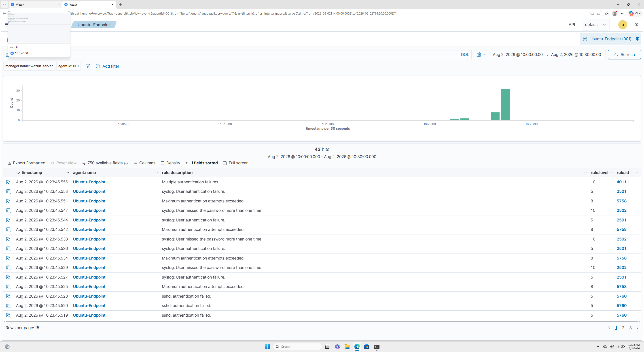The image size is (644, 352).
Task: Open the date quick menu calendar dropdown
Action: pyautogui.click(x=481, y=55)
